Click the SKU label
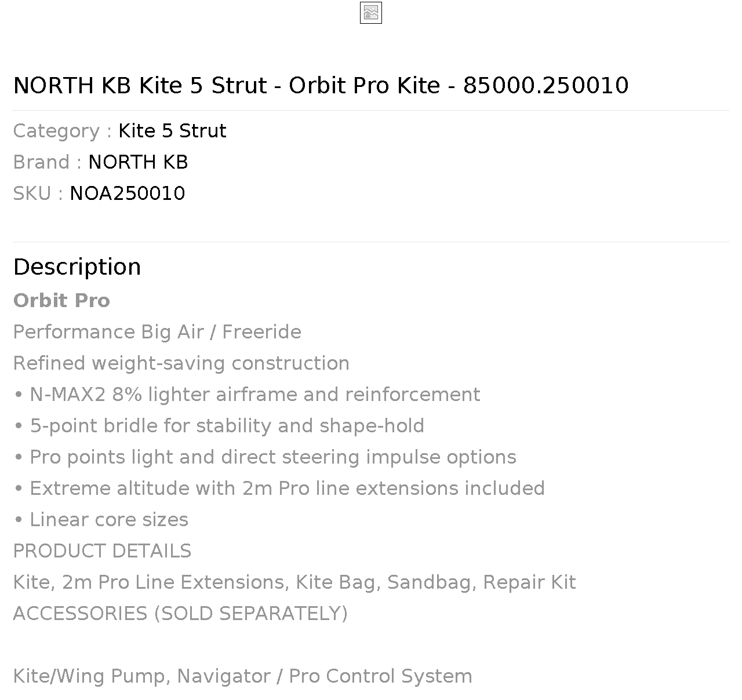The height and width of the screenshot is (700, 742). (38, 194)
